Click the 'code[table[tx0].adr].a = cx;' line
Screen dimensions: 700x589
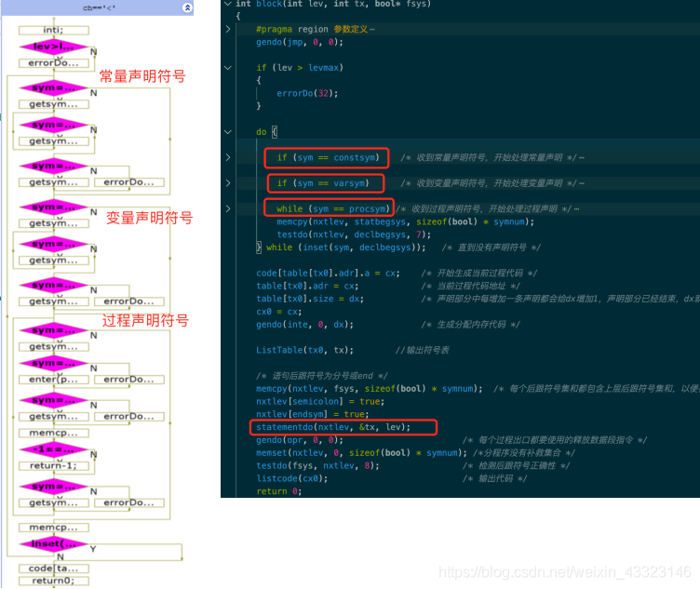pos(328,273)
